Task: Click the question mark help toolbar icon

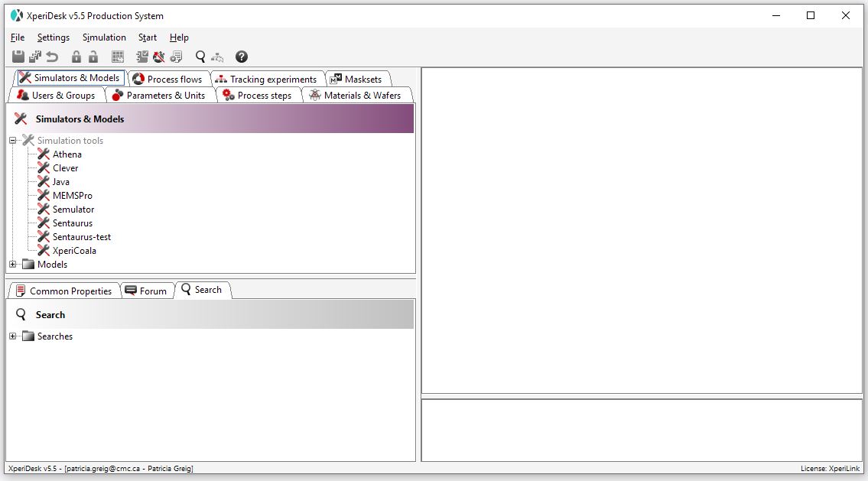Action: (x=242, y=57)
